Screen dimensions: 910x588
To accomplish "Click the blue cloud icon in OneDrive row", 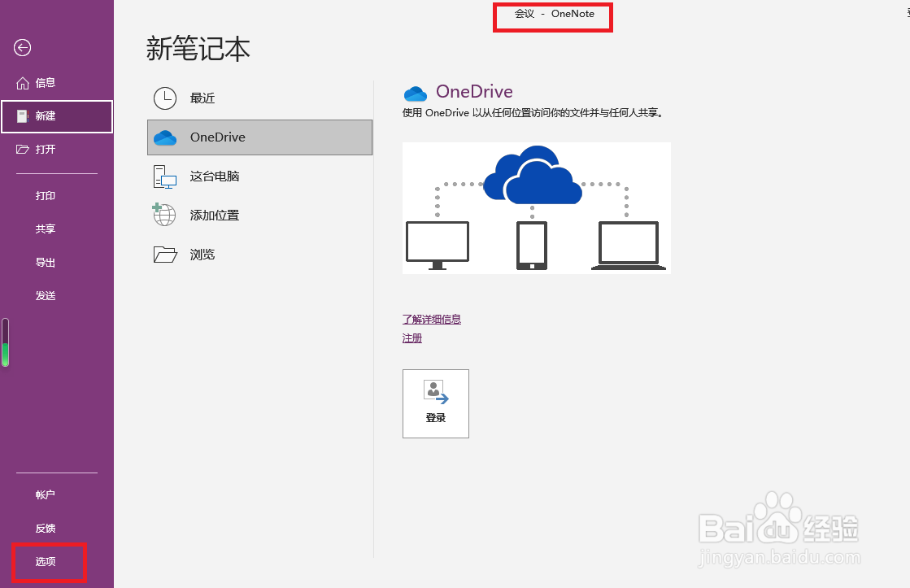I will coord(165,137).
